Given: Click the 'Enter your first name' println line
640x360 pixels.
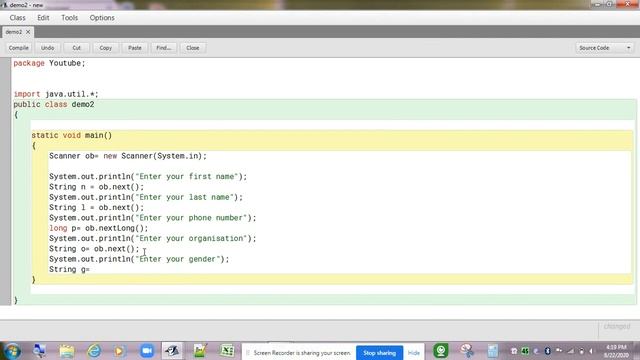Looking at the screenshot, I should pos(148,177).
